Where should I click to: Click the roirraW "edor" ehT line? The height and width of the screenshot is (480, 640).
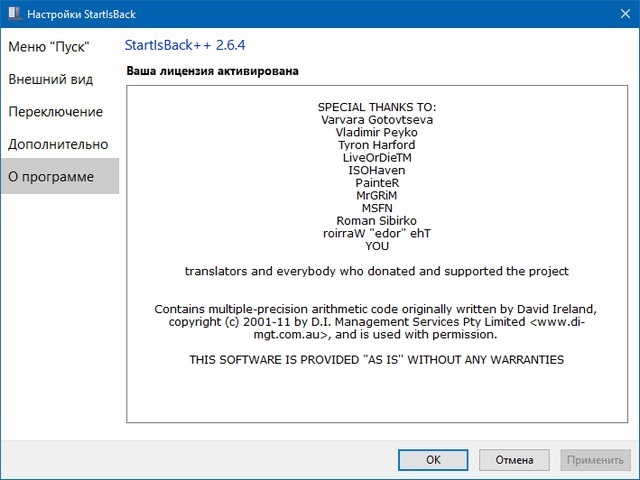pos(377,233)
